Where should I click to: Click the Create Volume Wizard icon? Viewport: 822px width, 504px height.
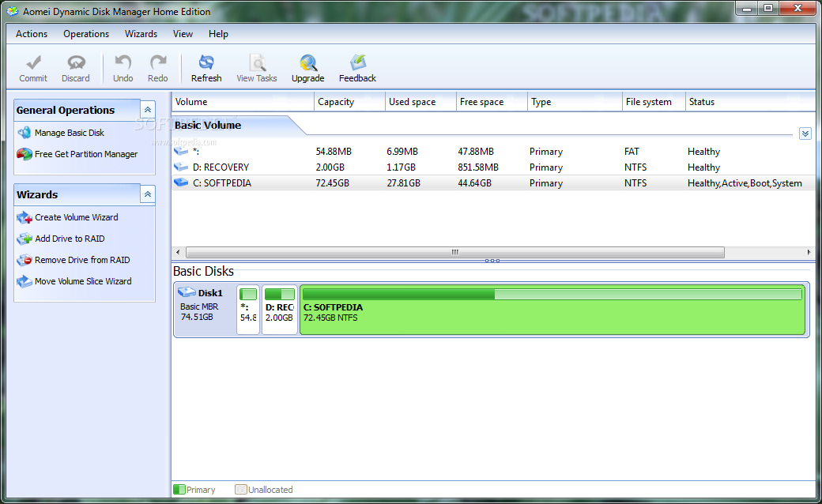tap(25, 217)
